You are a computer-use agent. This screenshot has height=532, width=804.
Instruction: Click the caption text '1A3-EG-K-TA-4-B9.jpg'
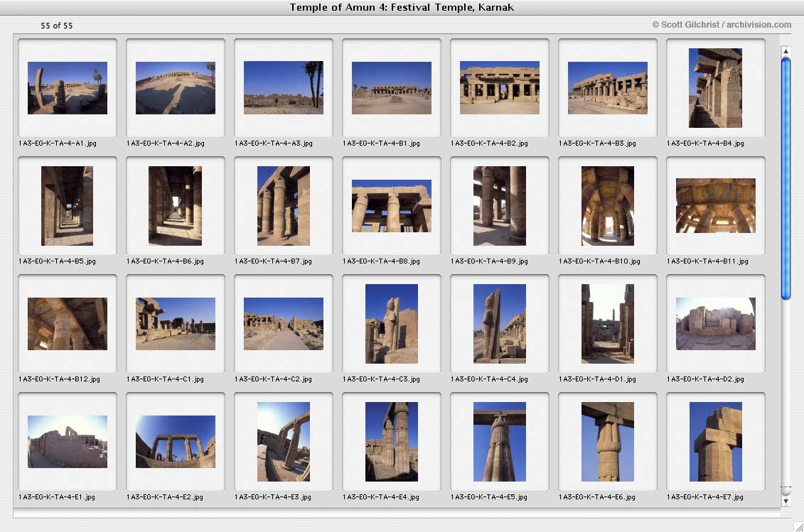[489, 261]
